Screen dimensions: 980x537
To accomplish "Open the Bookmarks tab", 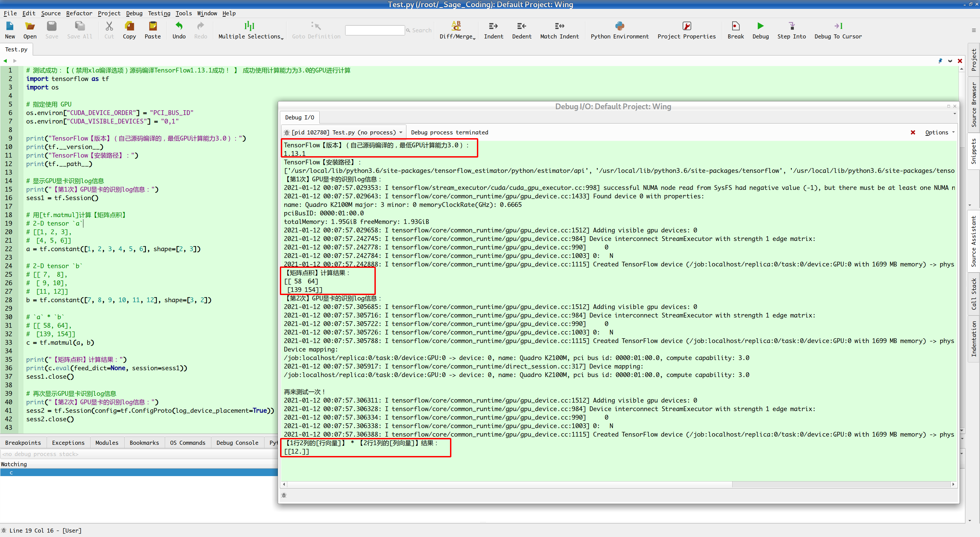I will [144, 443].
